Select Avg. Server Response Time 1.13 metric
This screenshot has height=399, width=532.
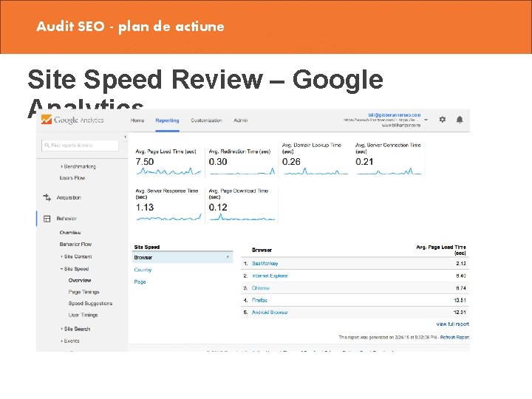pos(168,205)
